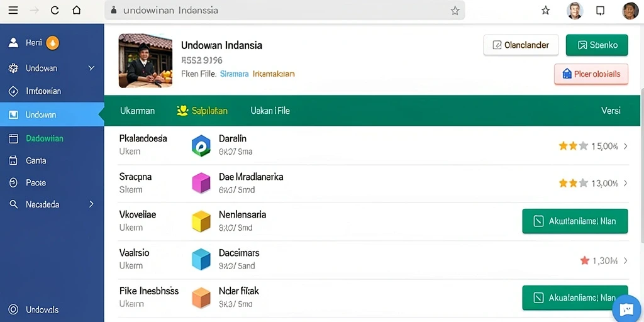
Task: Click Akuatanliamel Nlan button in Nclar fikak row
Action: pyautogui.click(x=575, y=297)
